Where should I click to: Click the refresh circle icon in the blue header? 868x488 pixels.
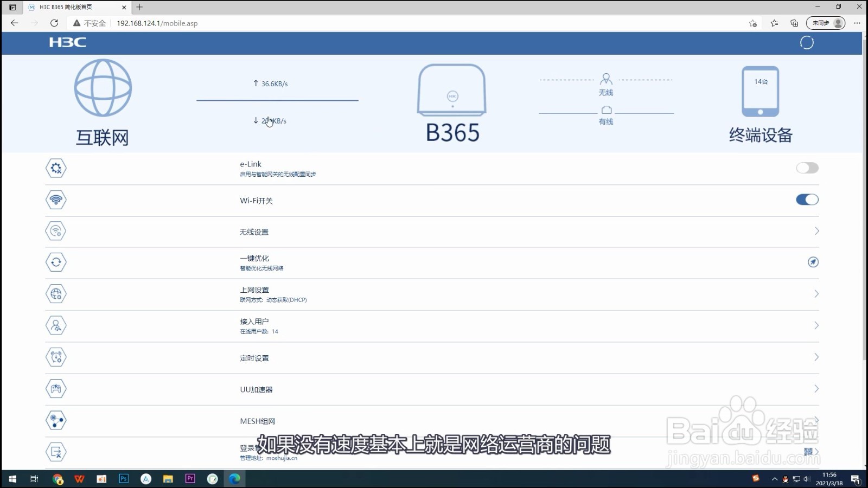807,43
